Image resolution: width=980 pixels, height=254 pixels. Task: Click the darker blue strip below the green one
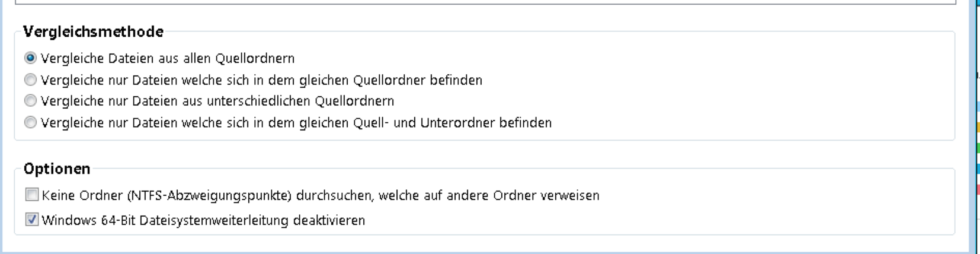pos(978,169)
